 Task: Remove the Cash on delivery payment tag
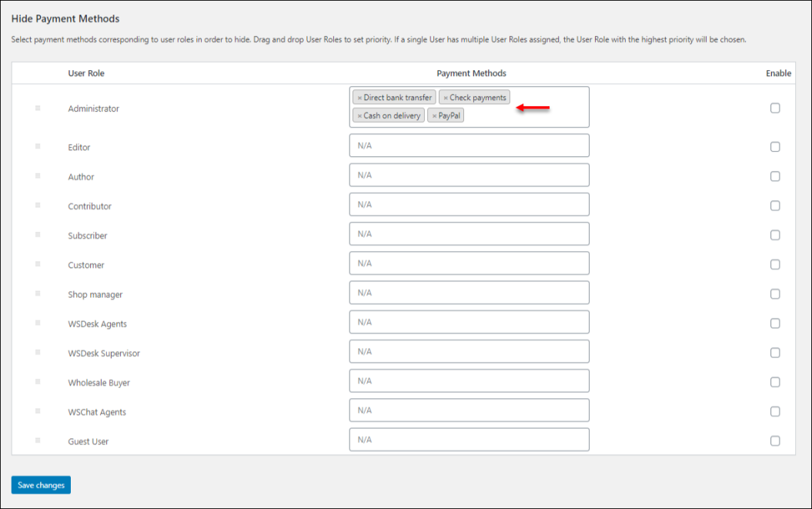click(359, 115)
